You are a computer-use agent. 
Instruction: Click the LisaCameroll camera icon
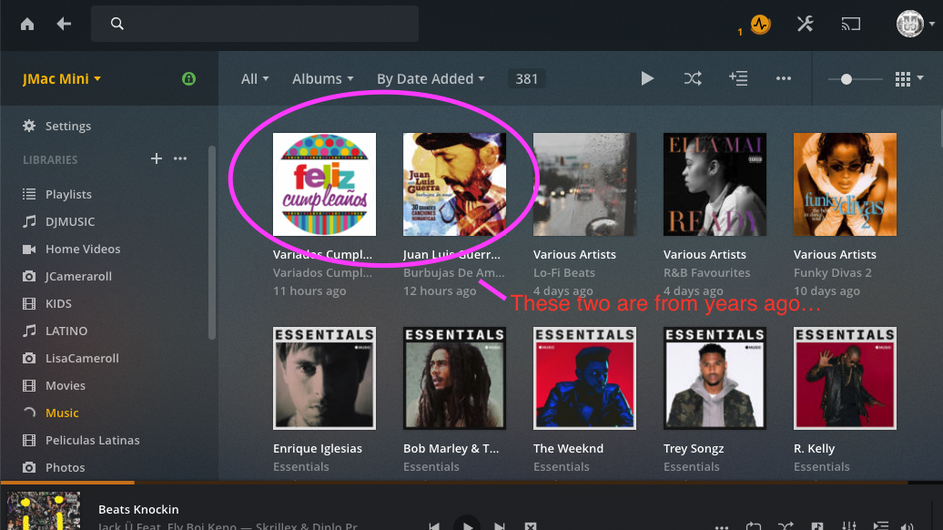pos(29,358)
